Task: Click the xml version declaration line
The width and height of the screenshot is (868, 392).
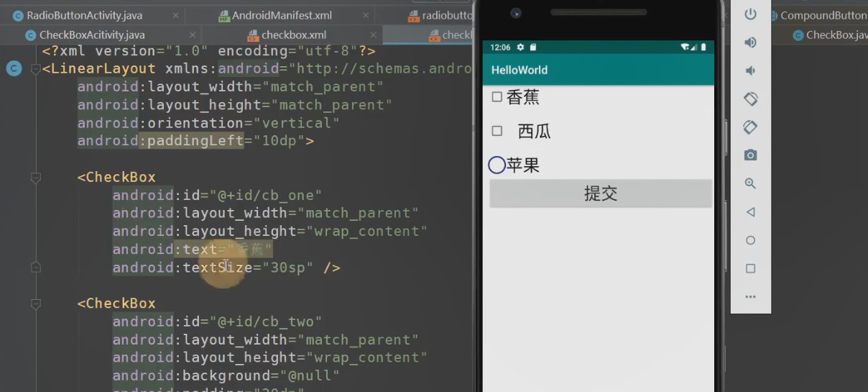Action: [x=208, y=51]
